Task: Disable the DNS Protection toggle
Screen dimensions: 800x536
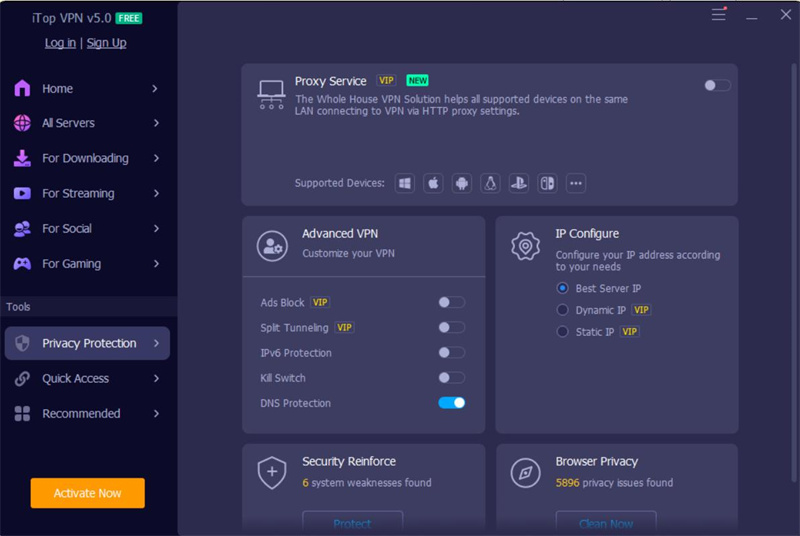Action: pyautogui.click(x=452, y=403)
